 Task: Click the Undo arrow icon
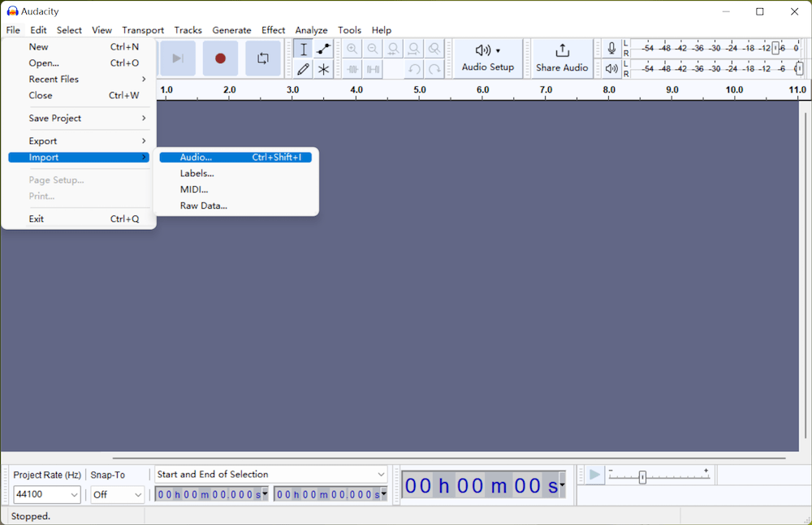pyautogui.click(x=414, y=69)
